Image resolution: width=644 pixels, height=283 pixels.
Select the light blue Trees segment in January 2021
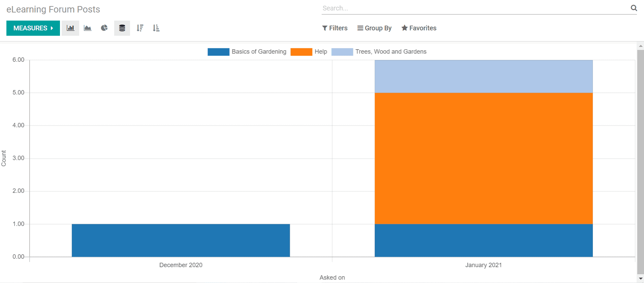pos(484,77)
